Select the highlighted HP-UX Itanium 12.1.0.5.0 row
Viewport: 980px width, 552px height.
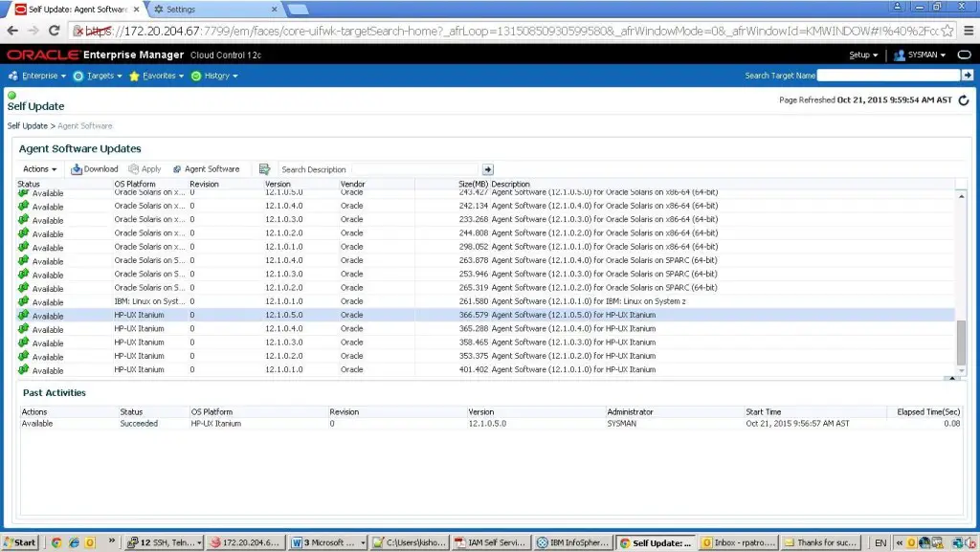(x=191, y=315)
